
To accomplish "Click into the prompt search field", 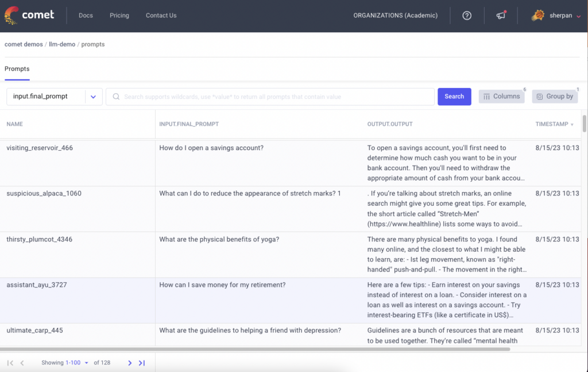I will pos(270,97).
